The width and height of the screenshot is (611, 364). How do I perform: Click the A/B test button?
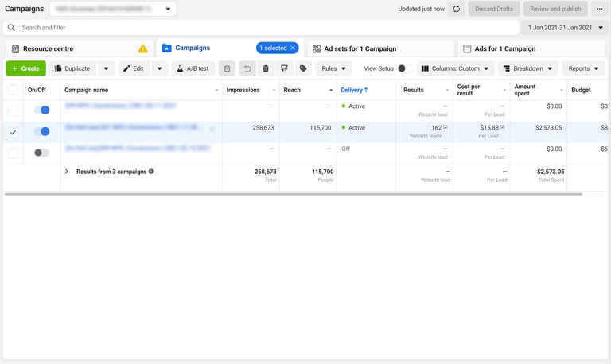click(x=193, y=68)
